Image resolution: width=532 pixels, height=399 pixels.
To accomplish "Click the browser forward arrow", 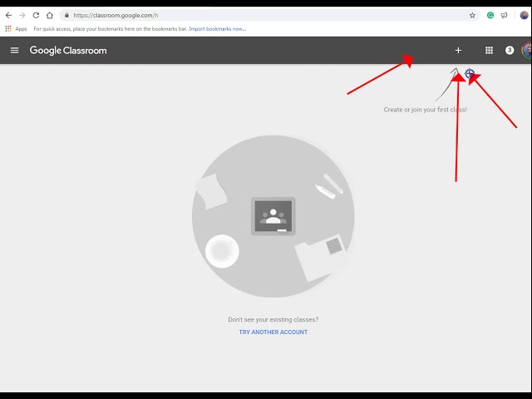I will click(x=22, y=15).
